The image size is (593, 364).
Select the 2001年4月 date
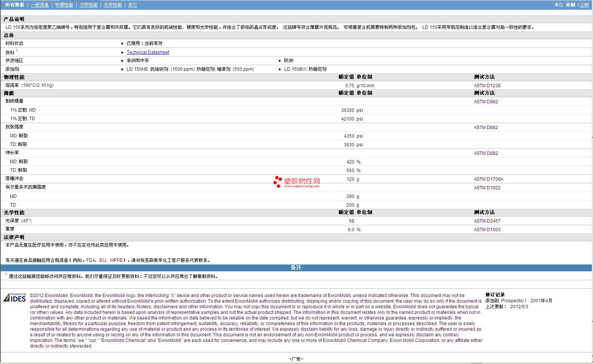tap(541, 301)
